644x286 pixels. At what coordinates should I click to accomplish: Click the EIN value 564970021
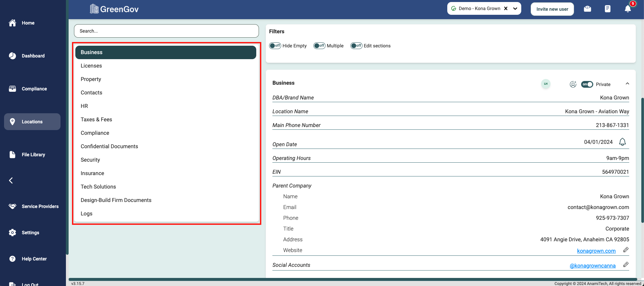(x=615, y=172)
